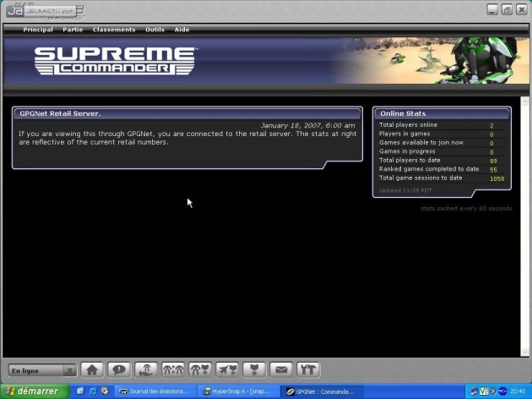Click the 'Updated 11:39 PDT' text

click(405, 190)
